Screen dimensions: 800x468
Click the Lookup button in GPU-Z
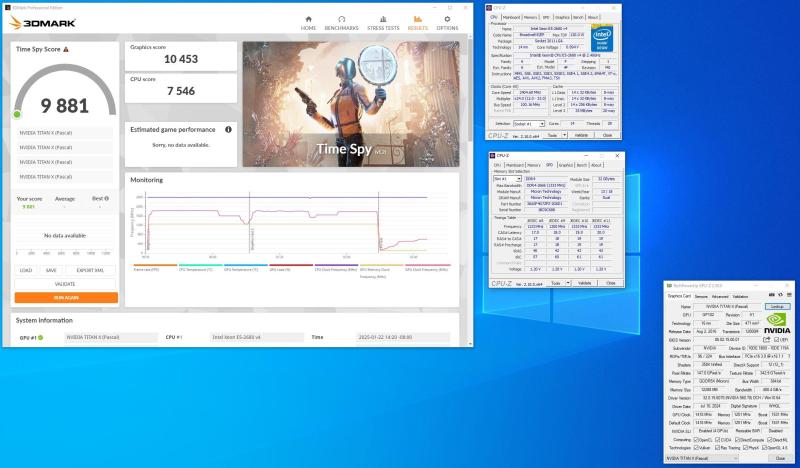click(x=776, y=306)
